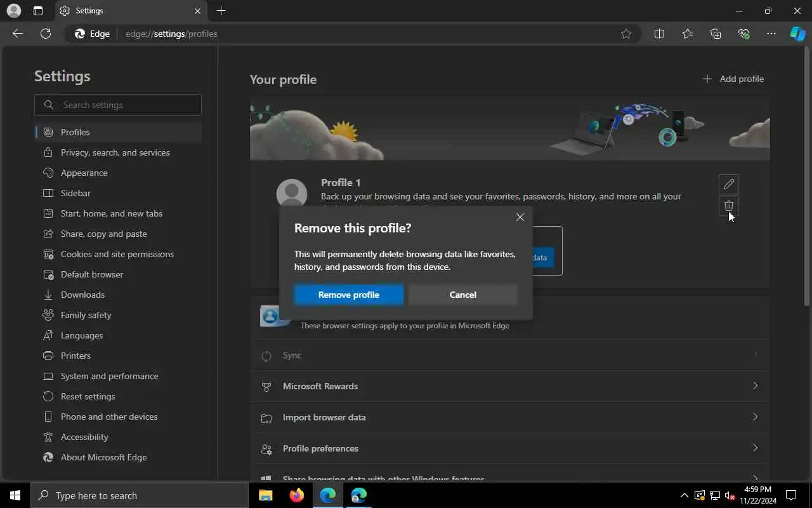Open Profiles settings section
812x508 pixels.
[119, 132]
